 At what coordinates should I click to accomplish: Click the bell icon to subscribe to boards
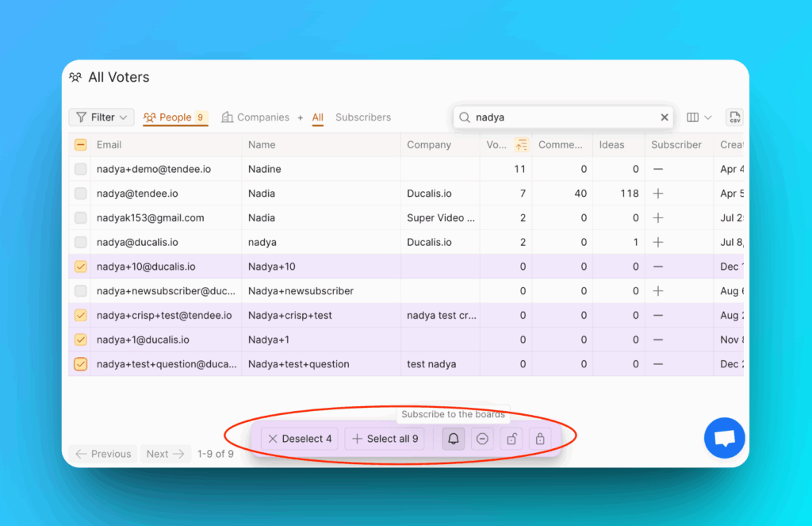tap(454, 439)
